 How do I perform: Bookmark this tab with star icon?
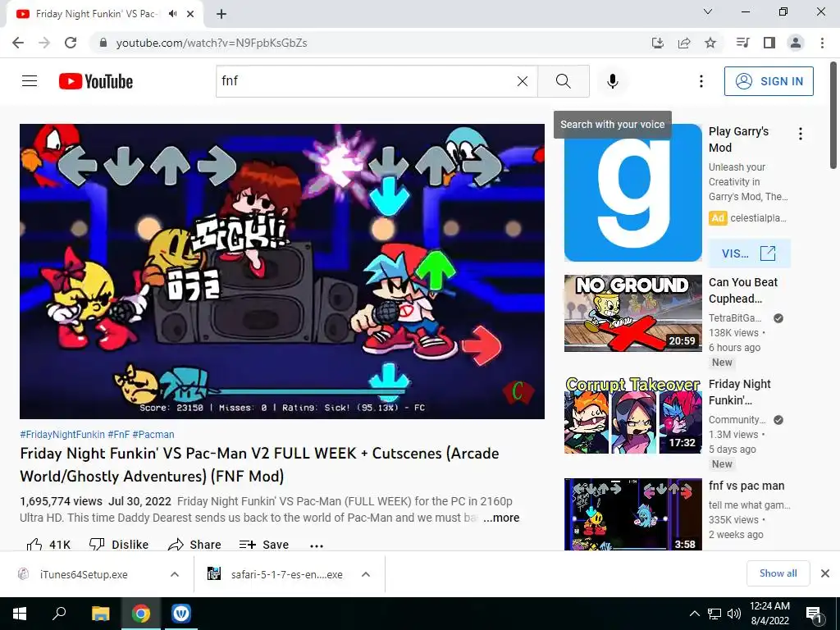click(x=710, y=43)
